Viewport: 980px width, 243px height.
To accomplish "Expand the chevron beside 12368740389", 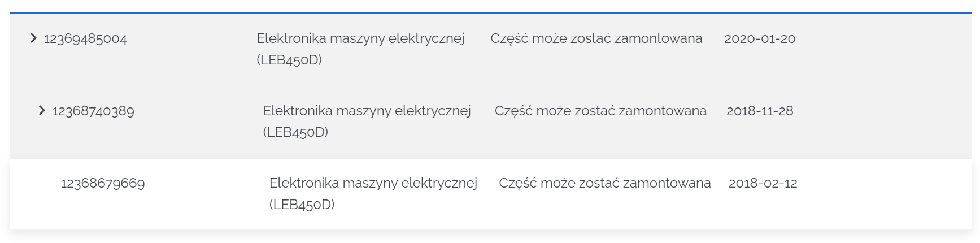I will [42, 111].
